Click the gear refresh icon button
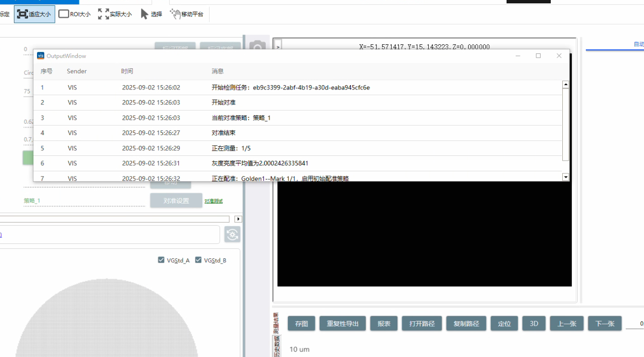Image resolution: width=644 pixels, height=357 pixels. pos(233,234)
